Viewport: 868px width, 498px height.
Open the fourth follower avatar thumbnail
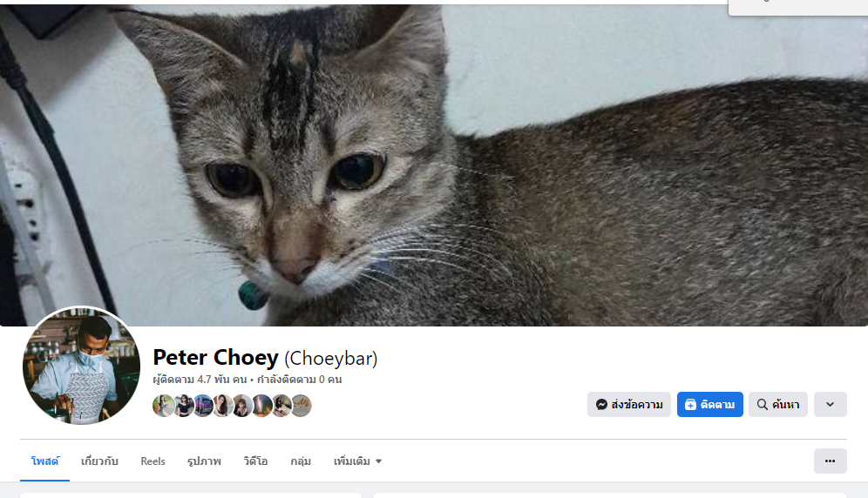(x=222, y=406)
